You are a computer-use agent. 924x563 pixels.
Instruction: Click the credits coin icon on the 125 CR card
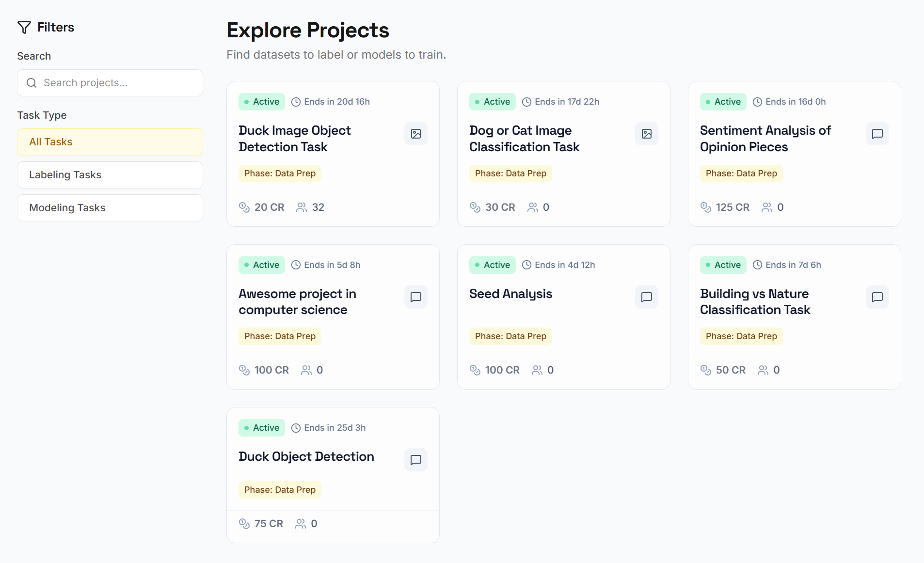[706, 207]
